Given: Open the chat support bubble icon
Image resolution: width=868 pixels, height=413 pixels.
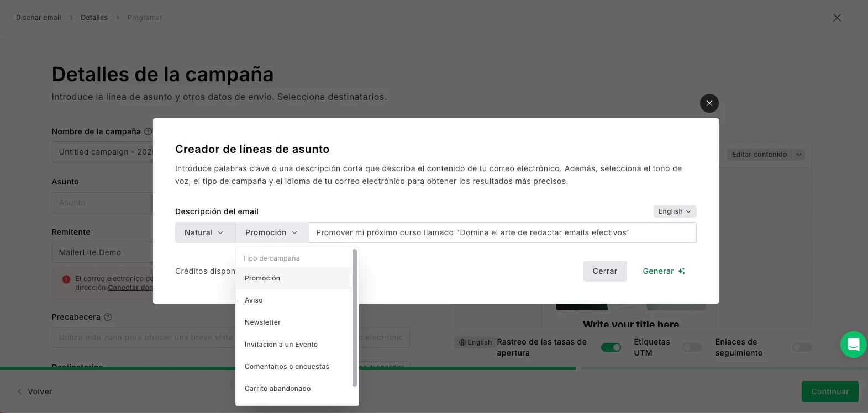Looking at the screenshot, I should click(853, 345).
